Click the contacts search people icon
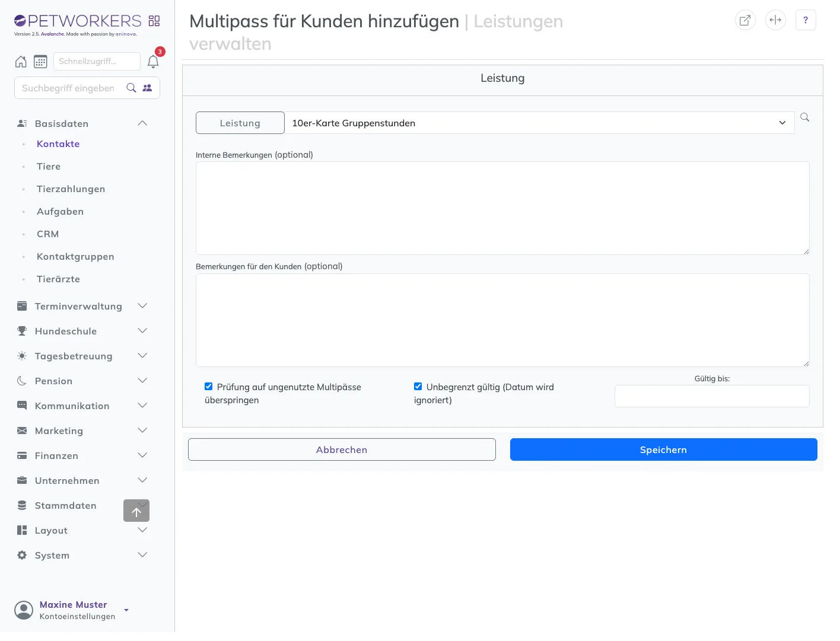The image size is (840, 641). click(x=148, y=88)
